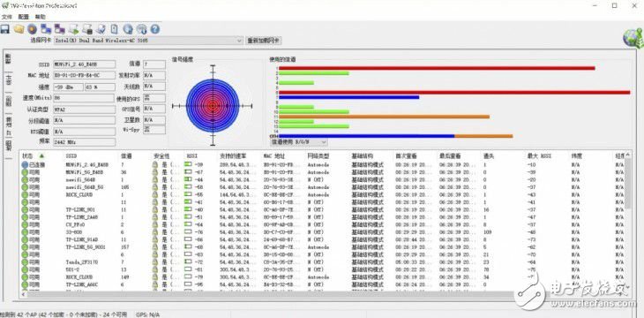Select the newifi_564B_5G network row

322,187
